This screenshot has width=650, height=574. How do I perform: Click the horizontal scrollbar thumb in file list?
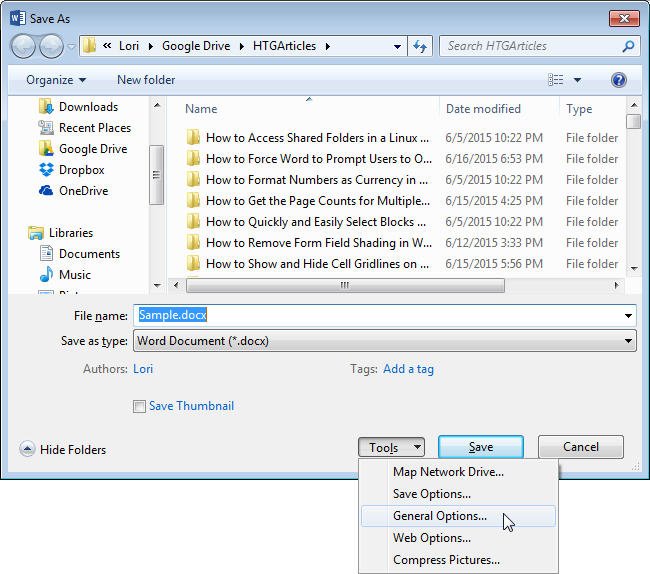[x=345, y=286]
